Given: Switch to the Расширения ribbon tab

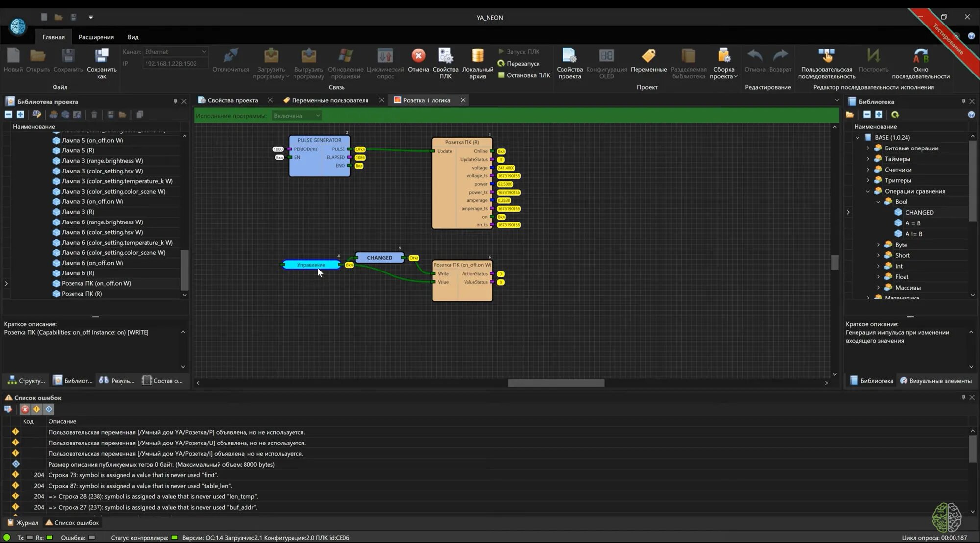Looking at the screenshot, I should click(96, 37).
